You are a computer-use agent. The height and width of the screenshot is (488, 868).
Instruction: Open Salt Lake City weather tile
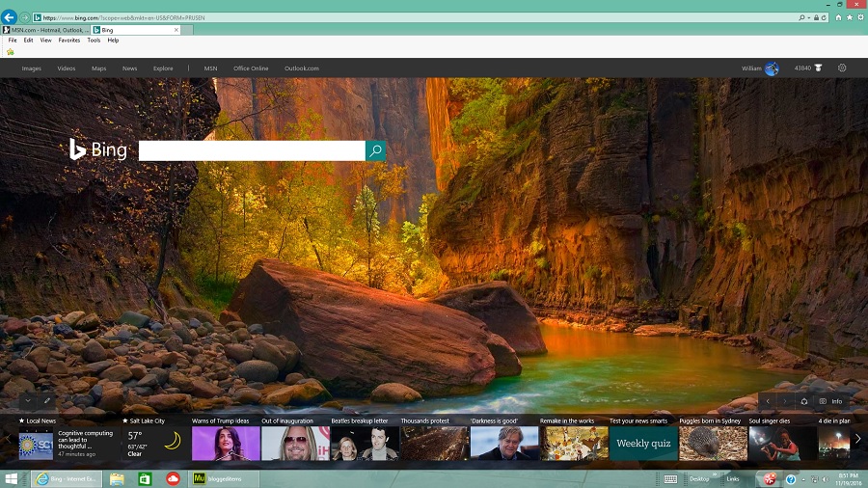click(154, 444)
